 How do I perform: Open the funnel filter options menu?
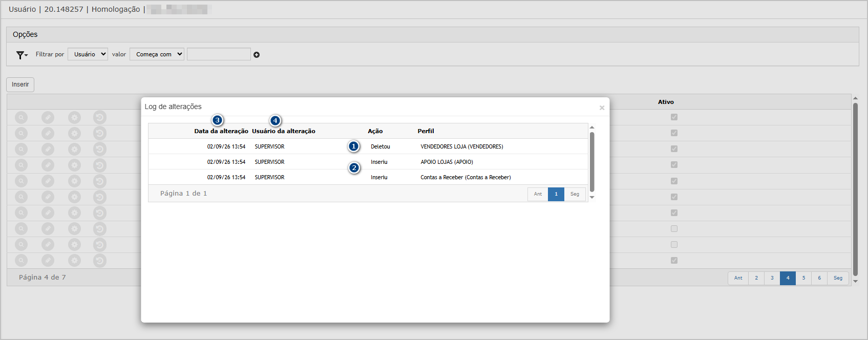(x=22, y=55)
